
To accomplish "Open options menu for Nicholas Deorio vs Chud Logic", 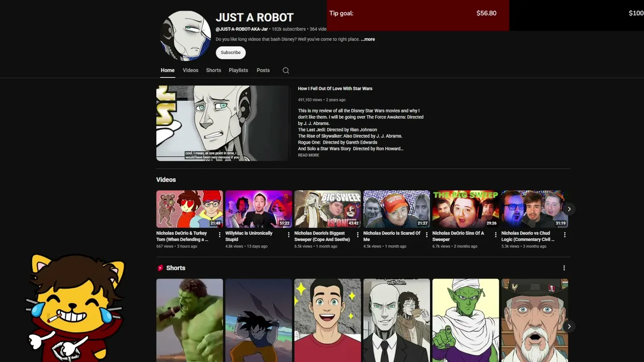I will [565, 235].
